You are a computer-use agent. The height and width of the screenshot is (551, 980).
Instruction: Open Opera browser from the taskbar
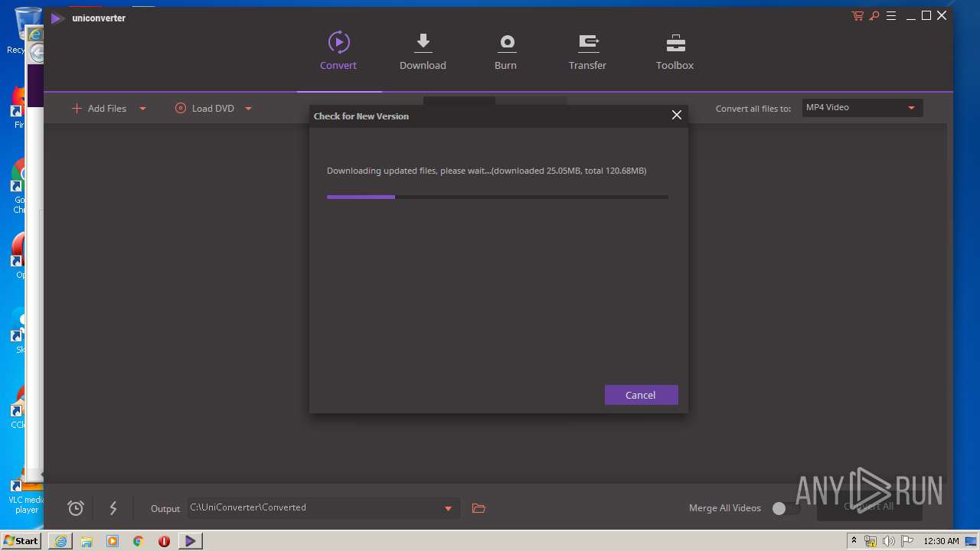[164, 541]
